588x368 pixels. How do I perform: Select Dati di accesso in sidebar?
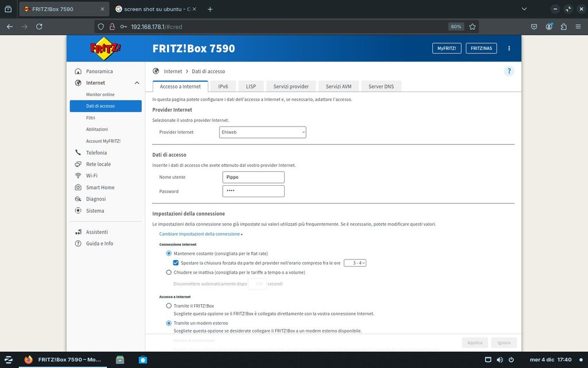(106, 106)
